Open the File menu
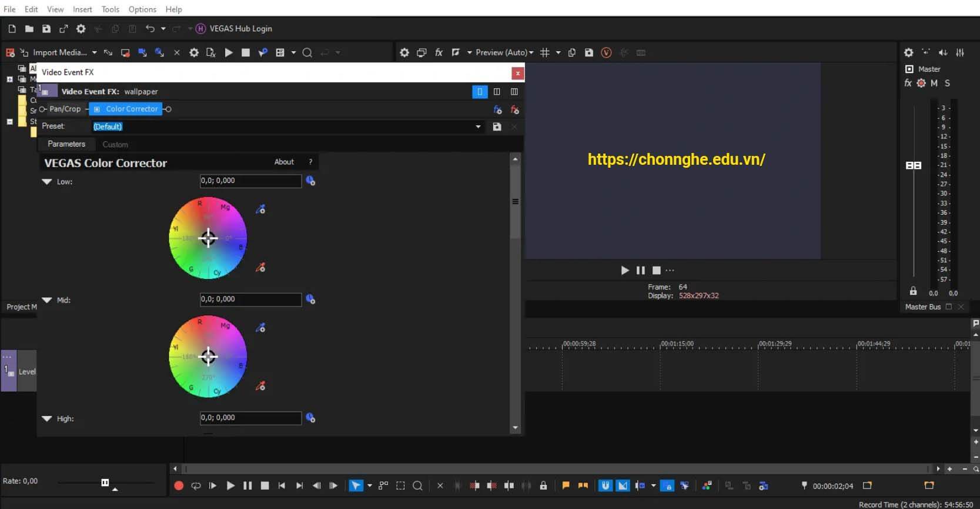This screenshot has width=980, height=509. click(x=9, y=9)
